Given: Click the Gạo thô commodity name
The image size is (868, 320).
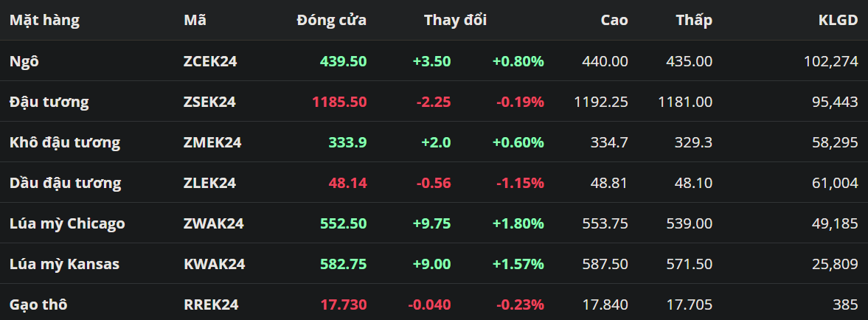Looking at the screenshot, I should [38, 304].
